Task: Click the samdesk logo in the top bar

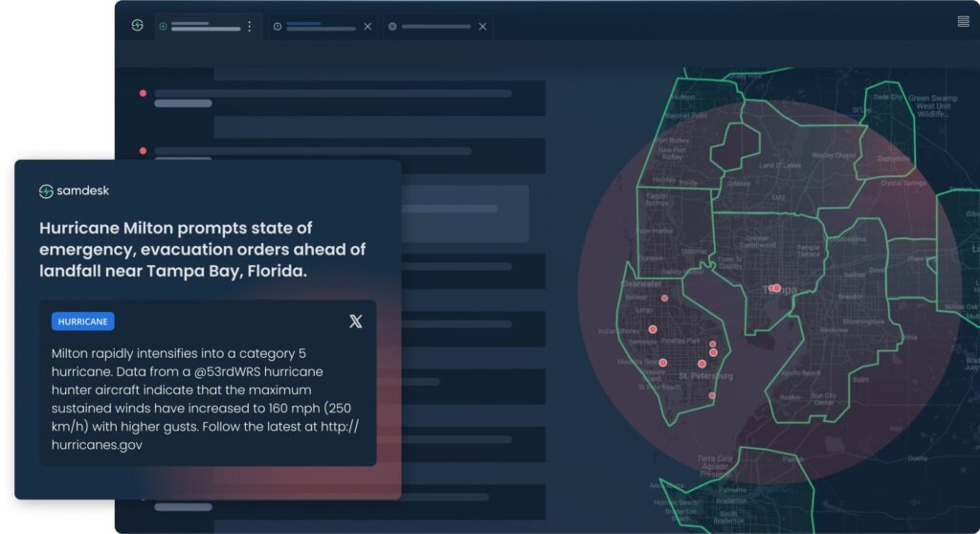Action: (137, 25)
